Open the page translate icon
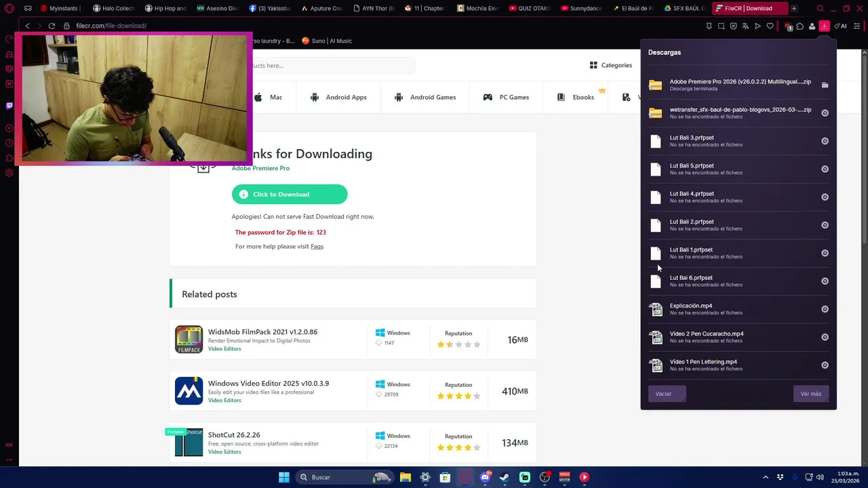This screenshot has width=868, height=488. [745, 26]
